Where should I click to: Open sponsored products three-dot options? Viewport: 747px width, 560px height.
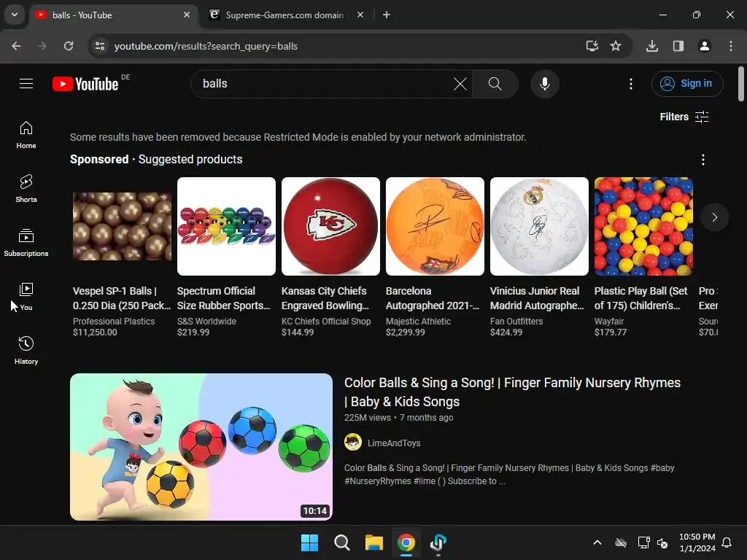[x=703, y=160]
